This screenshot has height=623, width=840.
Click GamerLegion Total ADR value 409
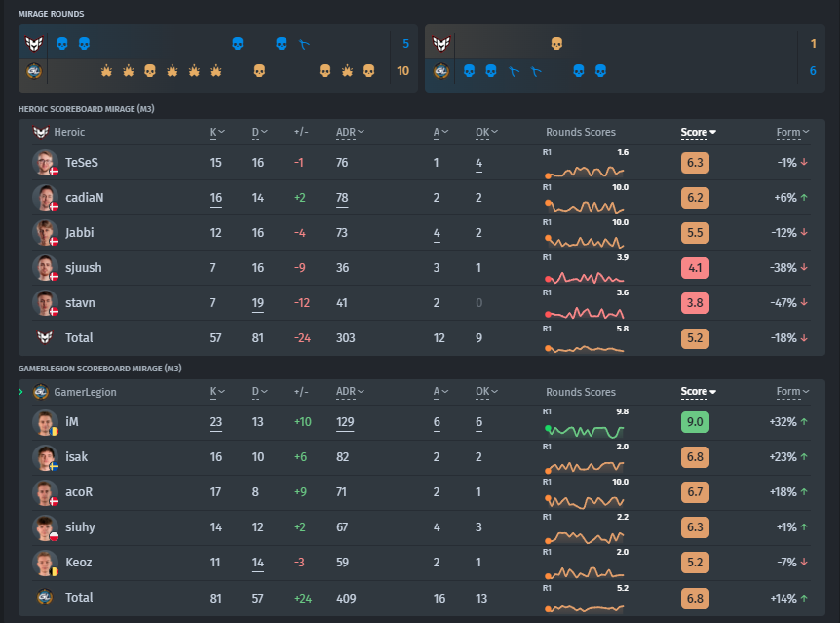click(346, 598)
